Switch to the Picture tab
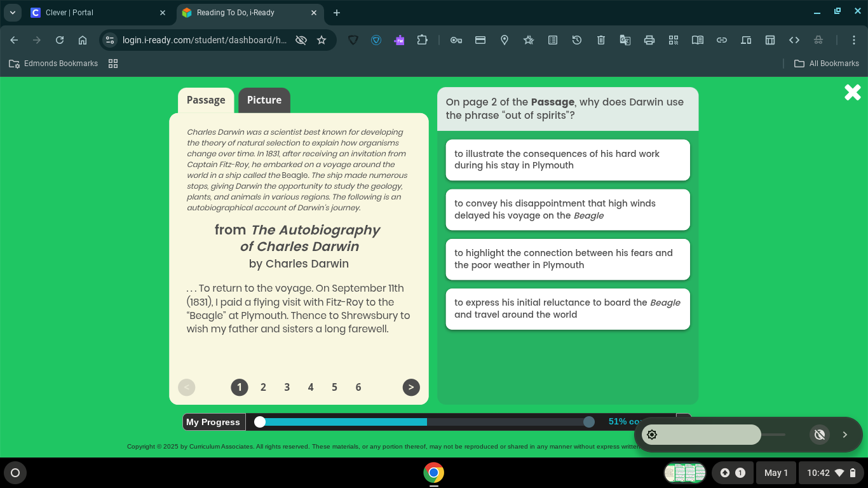 click(x=264, y=100)
